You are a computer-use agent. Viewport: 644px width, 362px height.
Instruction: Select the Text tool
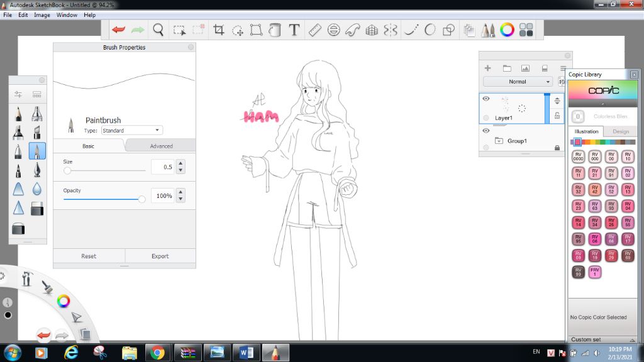(294, 30)
